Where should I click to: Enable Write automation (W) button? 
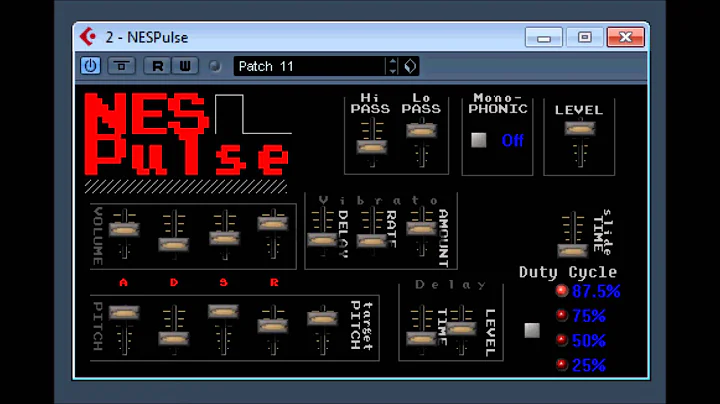pos(185,66)
